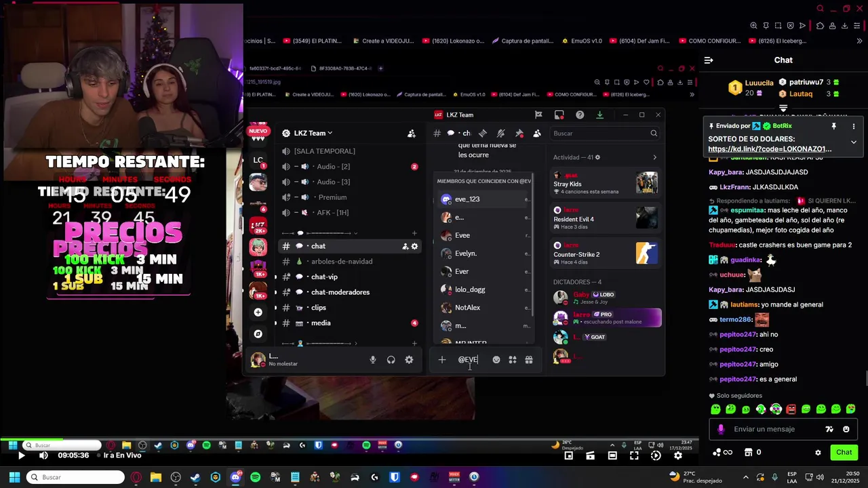Expand the pinned BotRix message chevron

854,142
